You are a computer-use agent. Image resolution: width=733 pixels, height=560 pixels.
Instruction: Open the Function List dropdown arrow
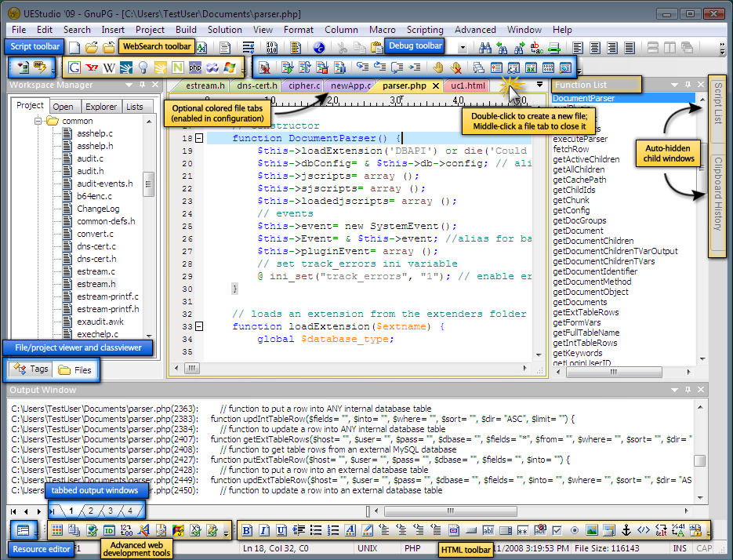[x=674, y=85]
